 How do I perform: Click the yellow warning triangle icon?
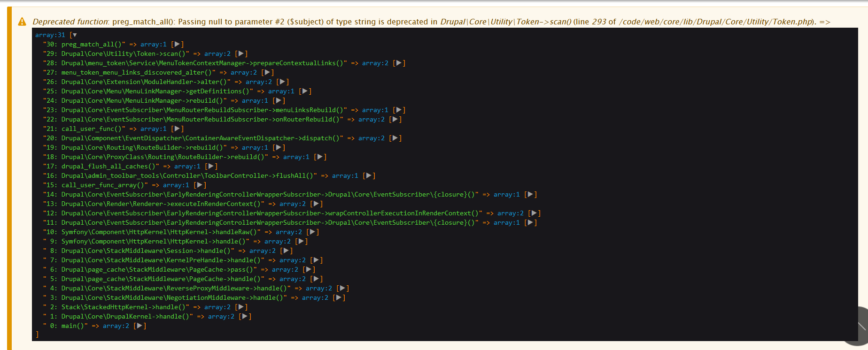tap(22, 22)
